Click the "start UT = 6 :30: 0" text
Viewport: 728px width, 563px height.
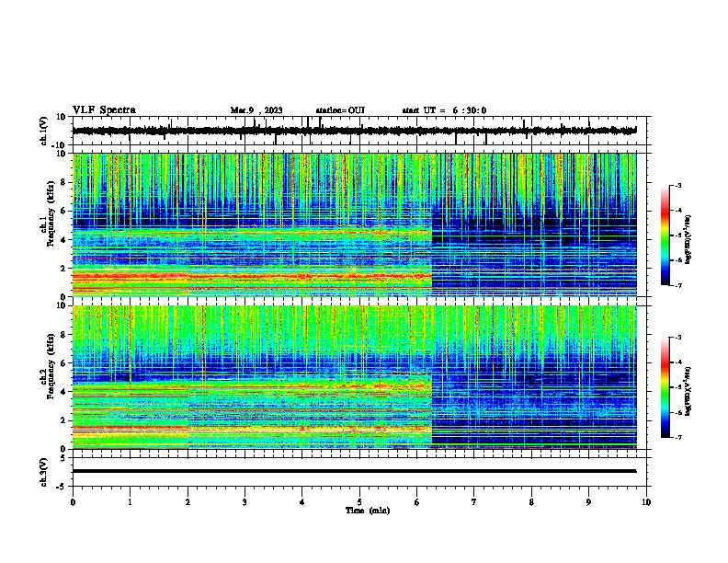[444, 110]
